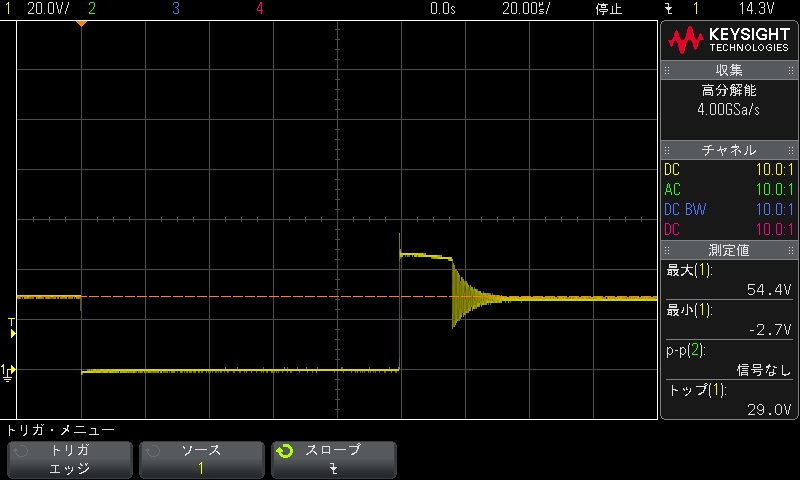
Task: Click the orange trigger time marker triangle
Action: click(81, 23)
